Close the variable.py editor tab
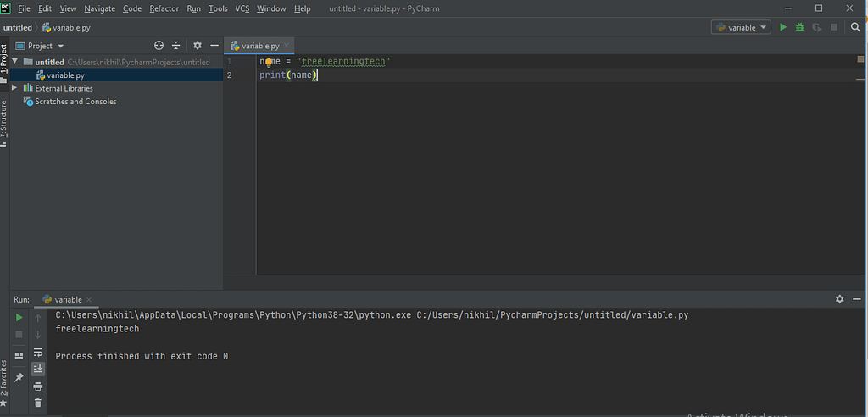The image size is (868, 417). point(287,47)
